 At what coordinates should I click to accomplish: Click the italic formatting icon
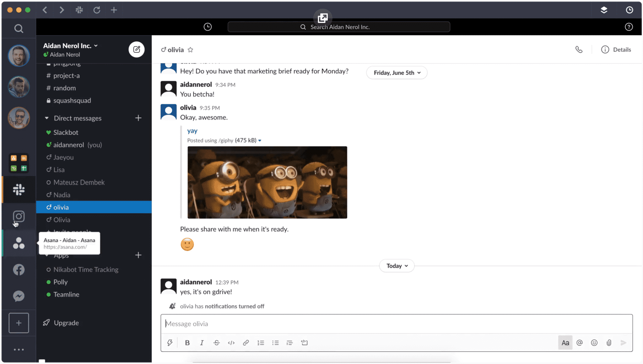click(201, 342)
